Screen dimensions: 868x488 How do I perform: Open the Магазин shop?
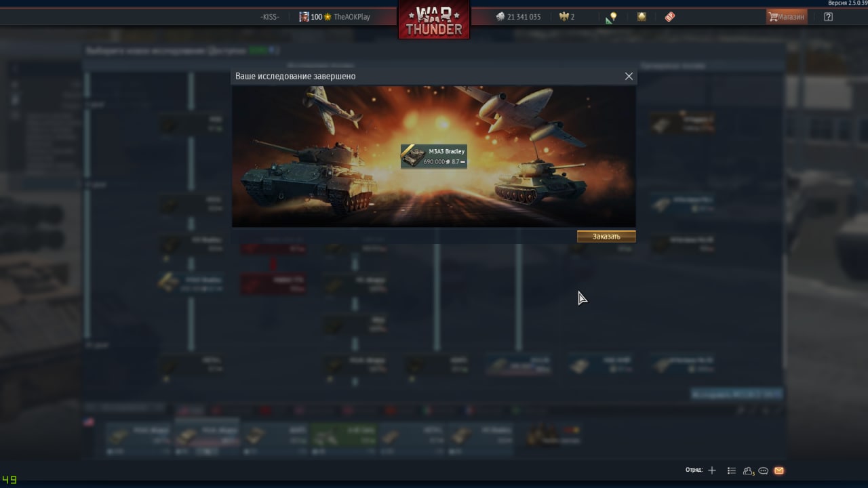pyautogui.click(x=787, y=17)
